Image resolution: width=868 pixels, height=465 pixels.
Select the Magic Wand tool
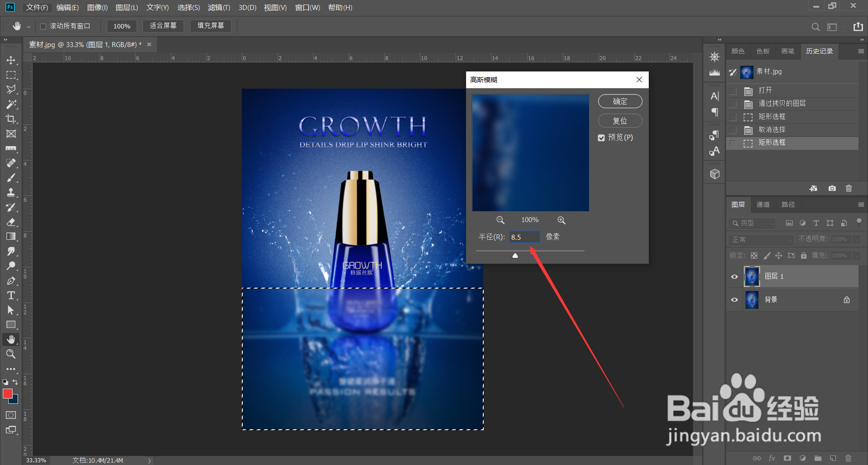11,104
